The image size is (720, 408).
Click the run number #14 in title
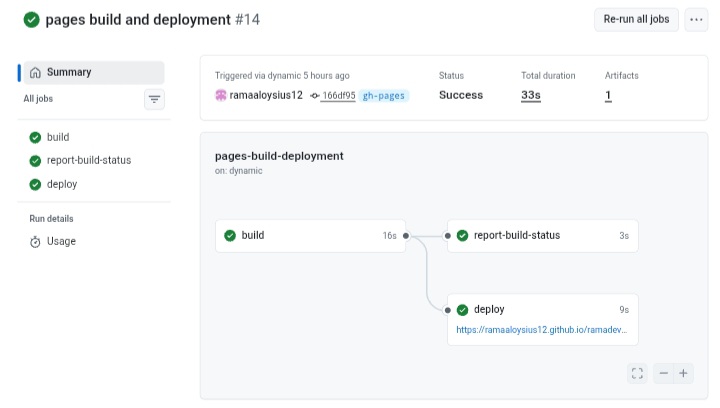pos(248,20)
